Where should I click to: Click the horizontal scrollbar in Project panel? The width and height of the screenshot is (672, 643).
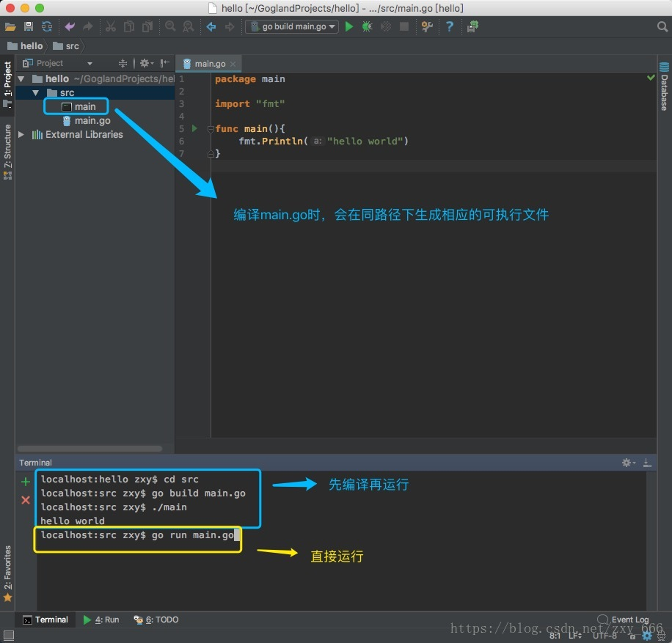(x=90, y=449)
